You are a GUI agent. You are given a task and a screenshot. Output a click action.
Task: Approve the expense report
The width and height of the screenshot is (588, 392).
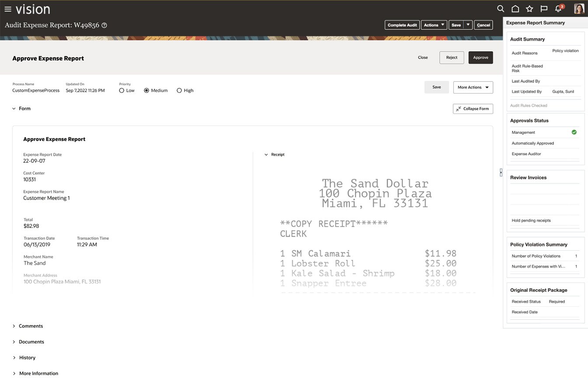pos(480,57)
